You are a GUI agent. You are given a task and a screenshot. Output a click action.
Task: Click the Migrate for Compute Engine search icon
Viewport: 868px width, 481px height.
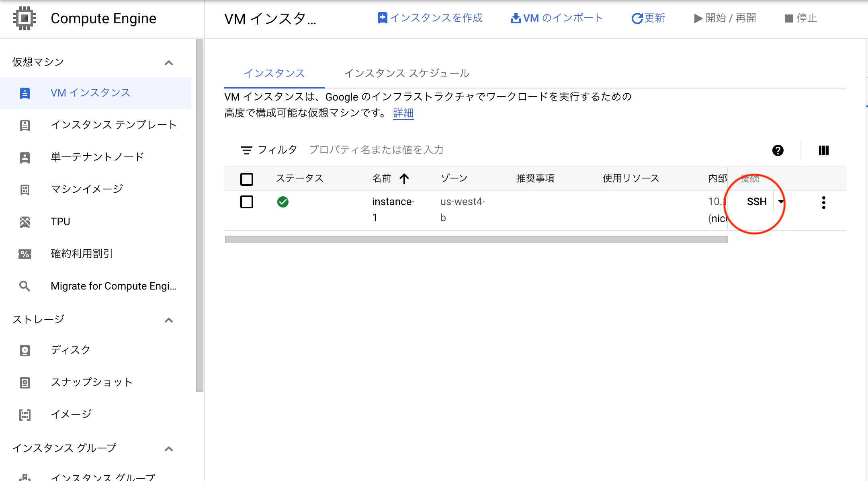[25, 286]
